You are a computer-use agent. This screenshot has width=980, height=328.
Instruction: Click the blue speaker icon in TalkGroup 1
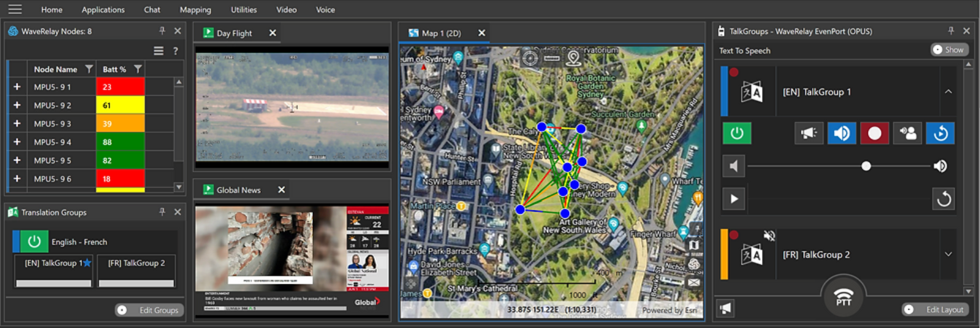pos(842,133)
